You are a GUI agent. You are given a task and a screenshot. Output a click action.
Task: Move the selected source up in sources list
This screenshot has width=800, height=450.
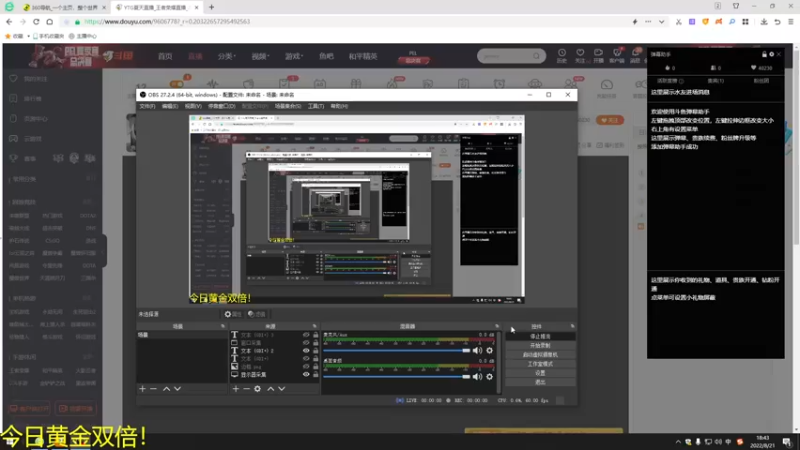270,389
